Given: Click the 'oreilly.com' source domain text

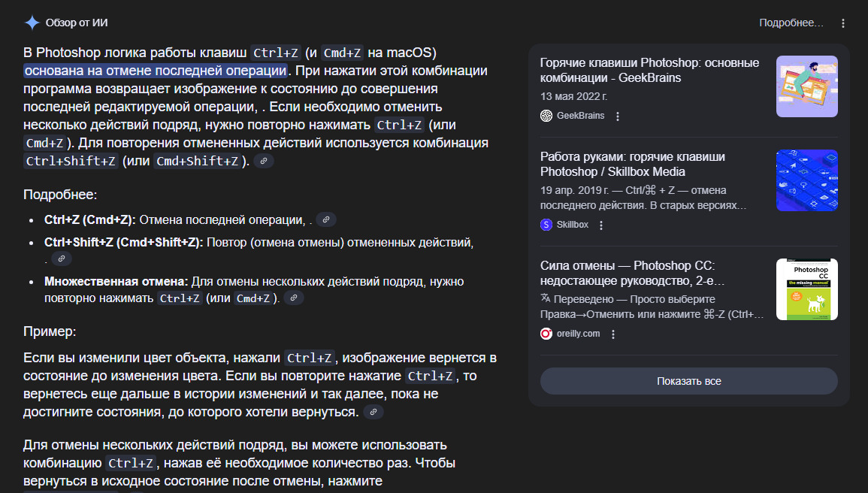Looking at the screenshot, I should click(x=578, y=334).
